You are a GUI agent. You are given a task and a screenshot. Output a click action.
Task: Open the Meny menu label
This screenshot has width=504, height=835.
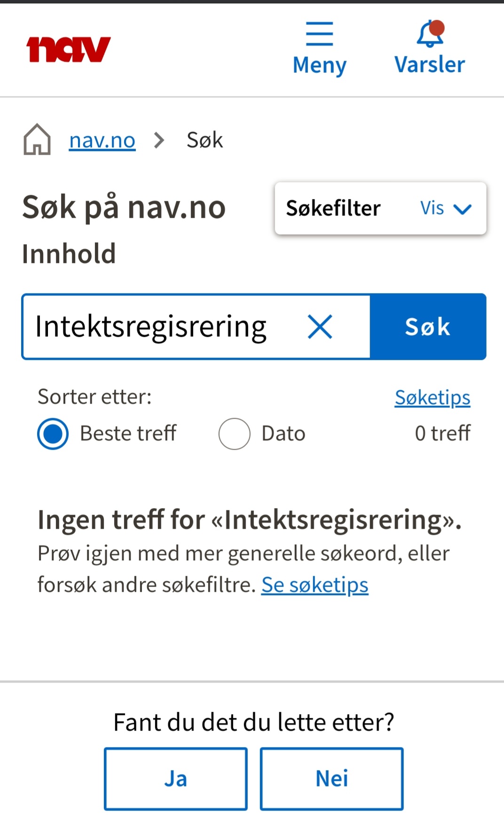(x=319, y=65)
